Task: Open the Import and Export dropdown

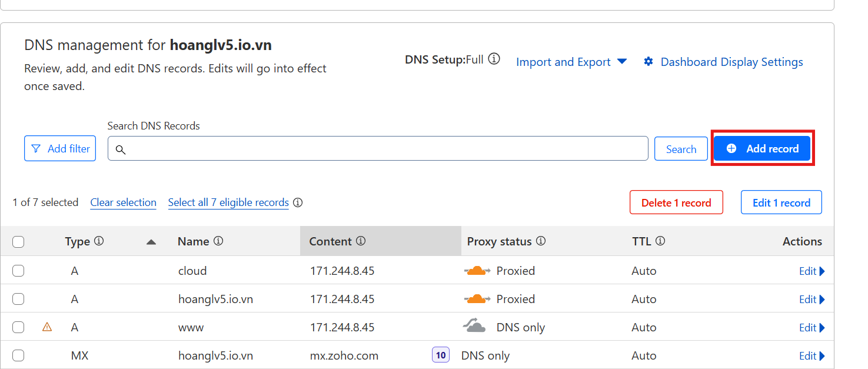Action: tap(571, 62)
